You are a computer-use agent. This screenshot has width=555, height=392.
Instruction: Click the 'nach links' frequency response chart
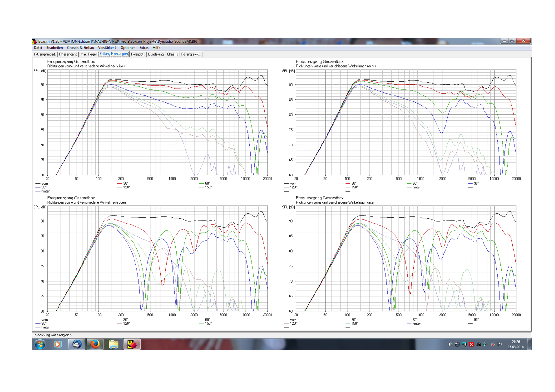tap(157, 122)
